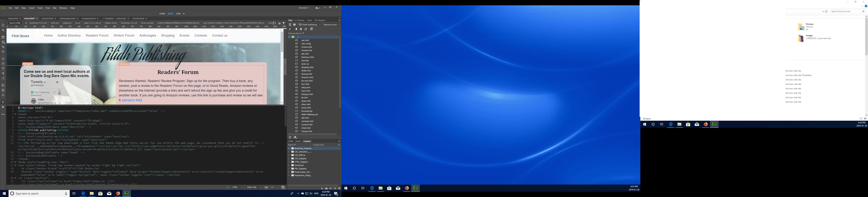
Task: Open the Filidh Publishing site dropdown
Action: (x=309, y=24)
